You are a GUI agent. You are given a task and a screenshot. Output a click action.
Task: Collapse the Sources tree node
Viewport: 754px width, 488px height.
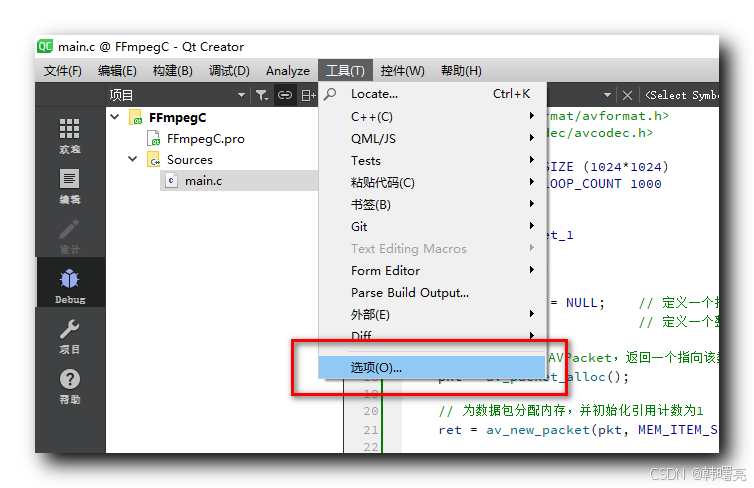pyautogui.click(x=133, y=159)
